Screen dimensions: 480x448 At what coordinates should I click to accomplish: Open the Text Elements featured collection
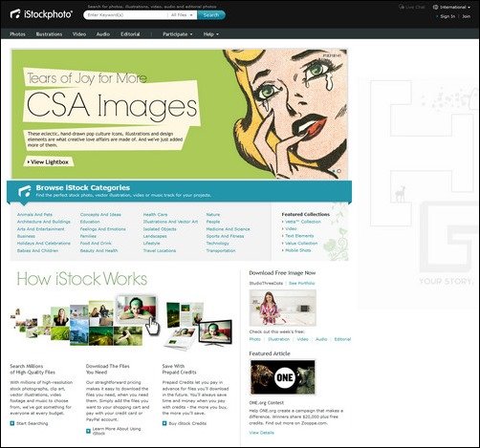tap(299, 236)
